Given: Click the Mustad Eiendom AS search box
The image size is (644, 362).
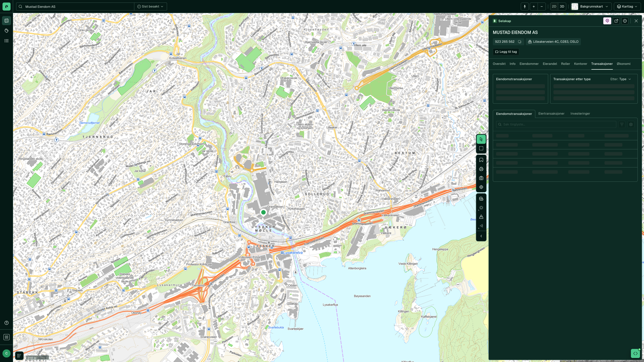Looking at the screenshot, I should [75, 7].
